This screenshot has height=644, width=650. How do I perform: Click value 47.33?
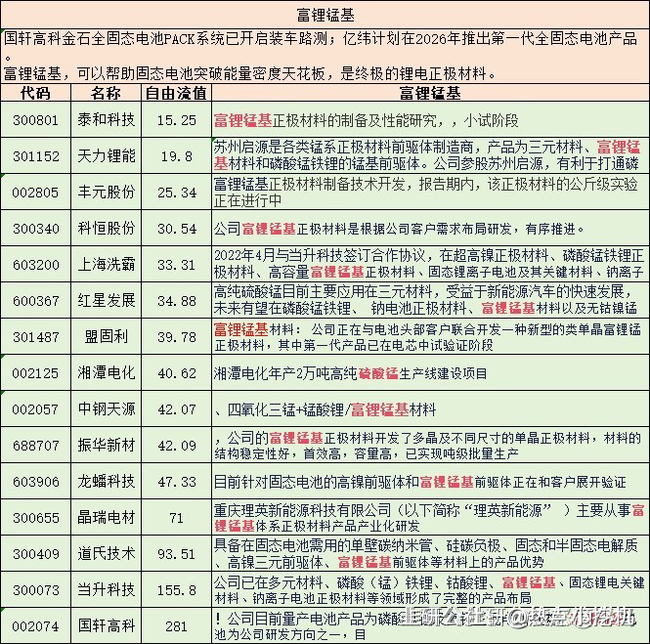[x=177, y=481]
